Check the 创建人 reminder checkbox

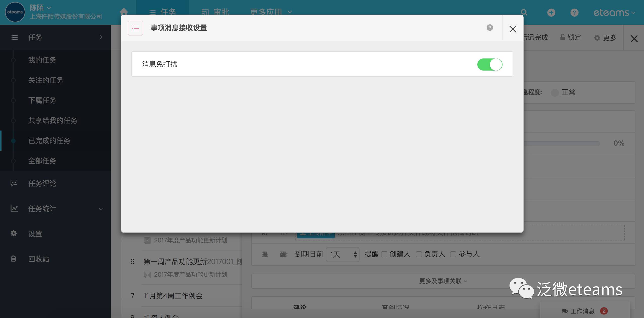pos(384,254)
